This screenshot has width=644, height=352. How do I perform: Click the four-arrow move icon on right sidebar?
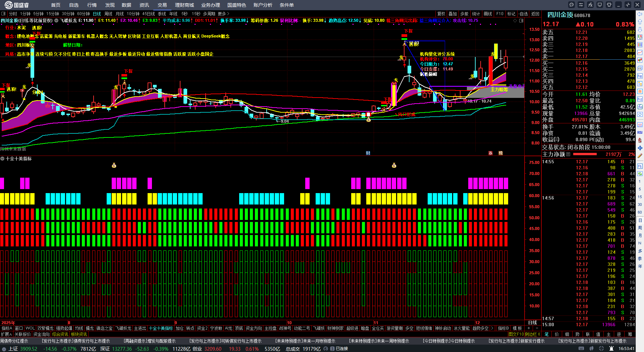click(x=640, y=148)
